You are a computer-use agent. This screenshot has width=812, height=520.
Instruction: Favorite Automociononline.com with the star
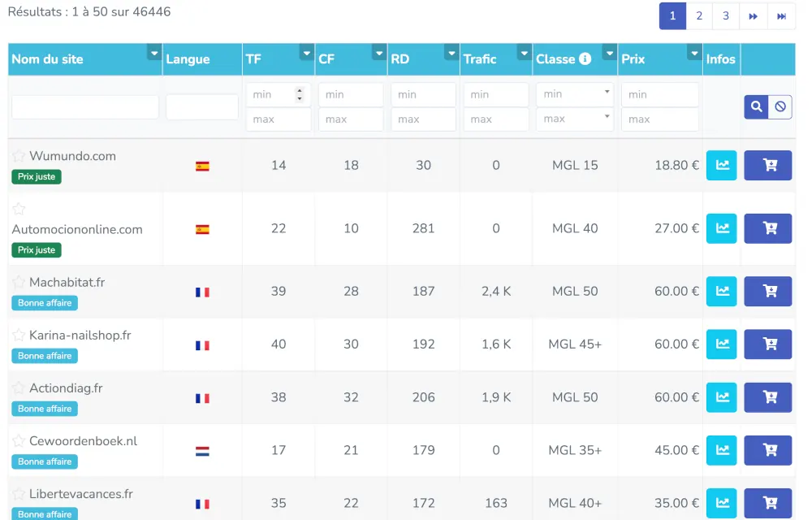click(x=19, y=209)
